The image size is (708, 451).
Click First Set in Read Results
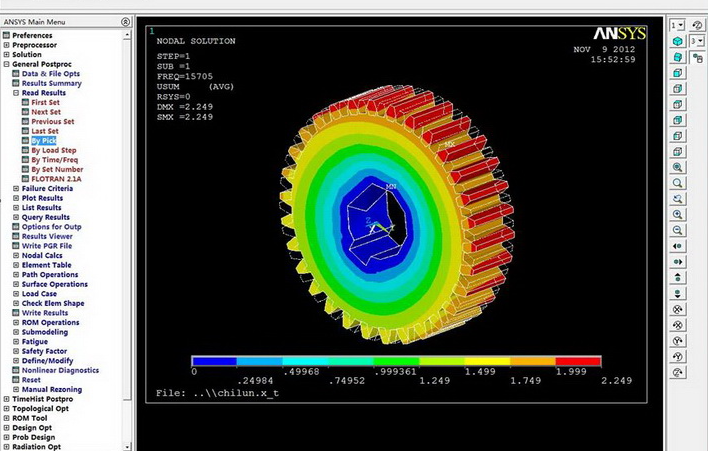(x=45, y=102)
